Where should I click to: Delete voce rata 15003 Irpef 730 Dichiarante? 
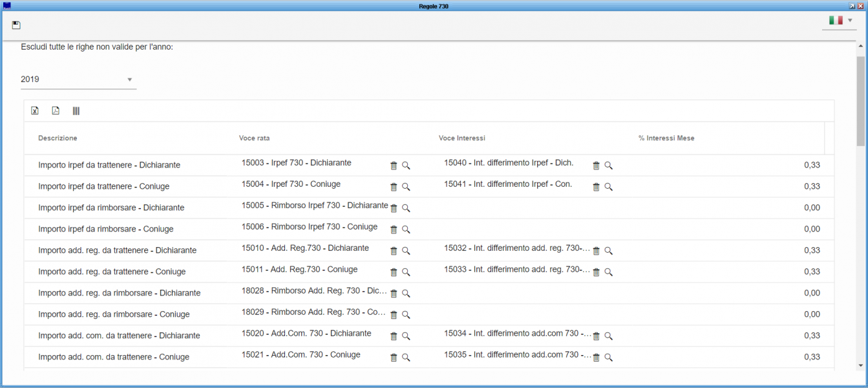point(394,166)
